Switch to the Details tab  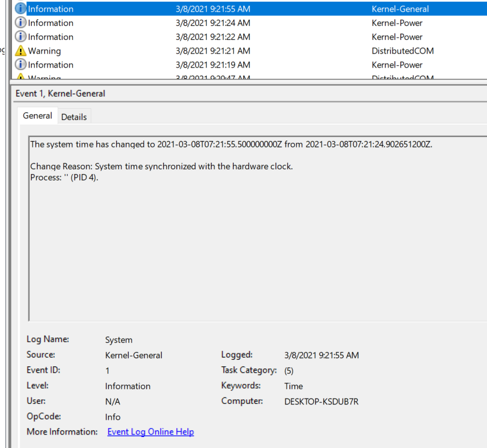click(x=74, y=117)
